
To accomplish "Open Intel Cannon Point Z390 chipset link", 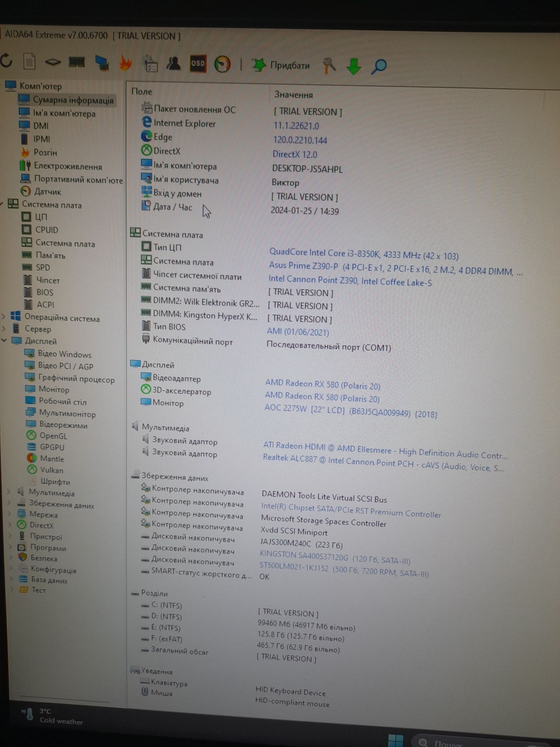I will coord(350,281).
